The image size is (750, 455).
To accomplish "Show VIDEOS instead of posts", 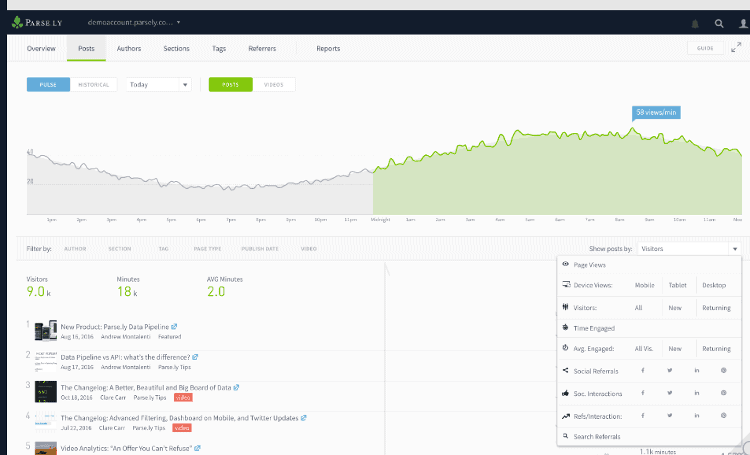I will coord(274,85).
